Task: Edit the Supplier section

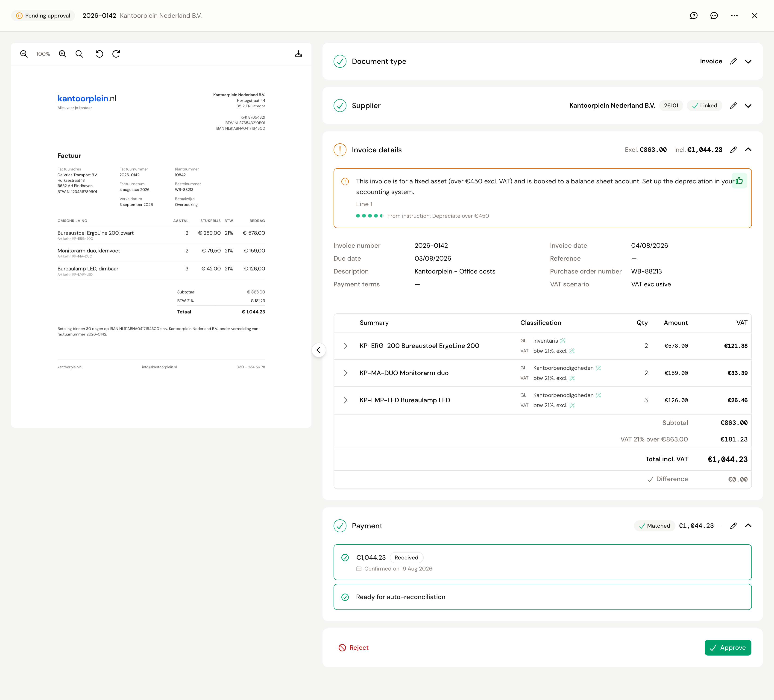Action: tap(733, 106)
